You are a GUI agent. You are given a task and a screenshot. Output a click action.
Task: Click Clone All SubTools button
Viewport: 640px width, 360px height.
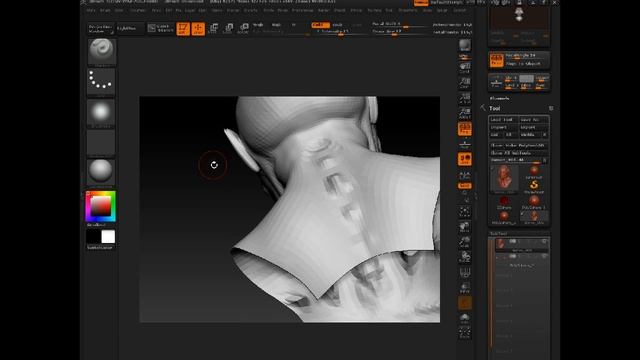tap(519, 152)
